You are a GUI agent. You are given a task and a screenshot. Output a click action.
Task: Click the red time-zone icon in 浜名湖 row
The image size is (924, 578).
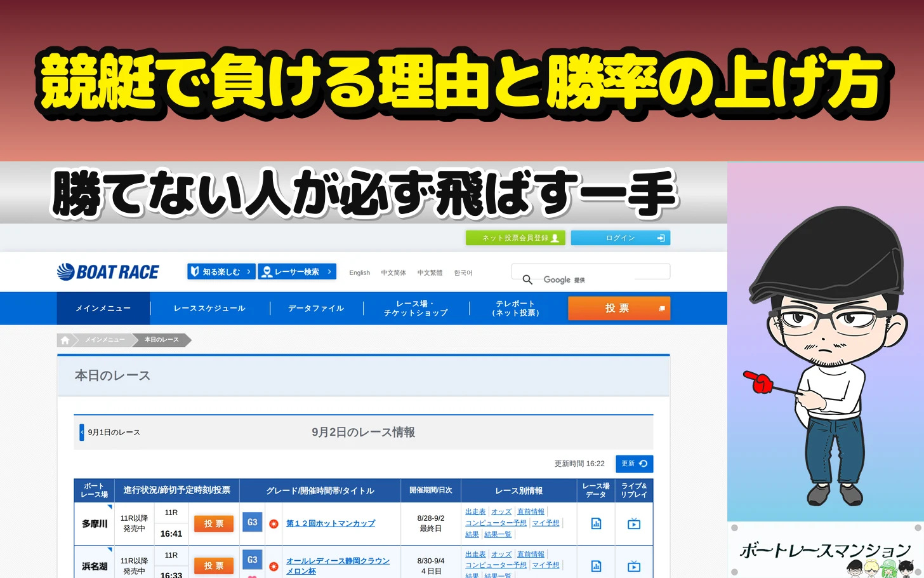coord(274,566)
